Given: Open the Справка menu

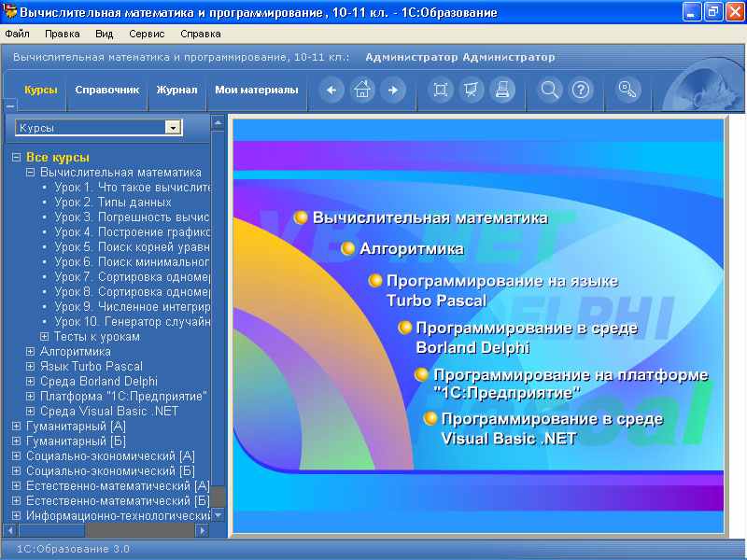Looking at the screenshot, I should 201,34.
